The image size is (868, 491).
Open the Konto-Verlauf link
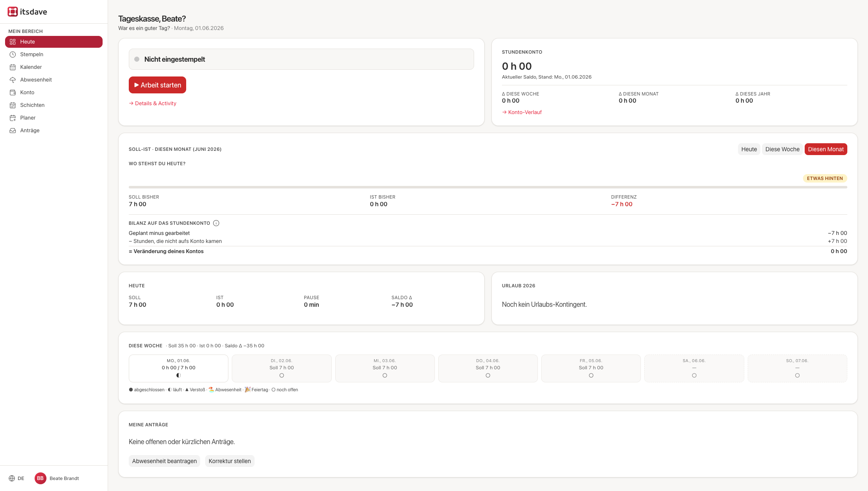522,112
